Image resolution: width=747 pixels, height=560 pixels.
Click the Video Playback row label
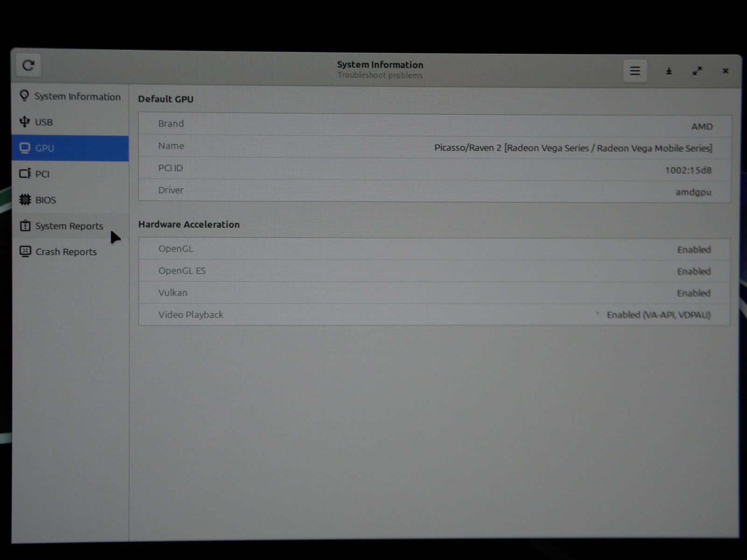tap(190, 315)
